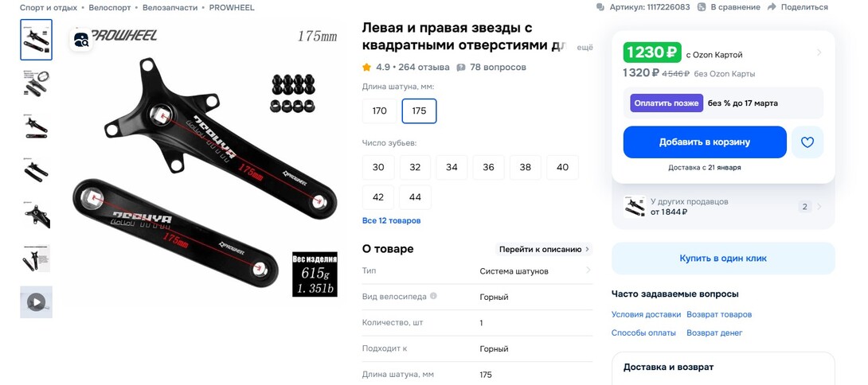The height and width of the screenshot is (385, 868).
Task: Click the rating star icon
Action: coord(366,68)
